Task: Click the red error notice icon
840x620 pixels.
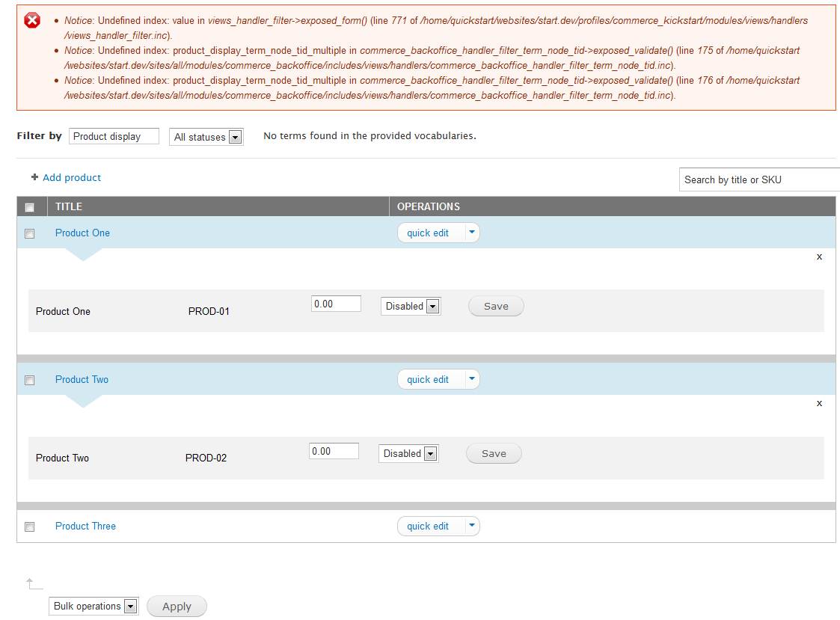Action: coord(31,20)
